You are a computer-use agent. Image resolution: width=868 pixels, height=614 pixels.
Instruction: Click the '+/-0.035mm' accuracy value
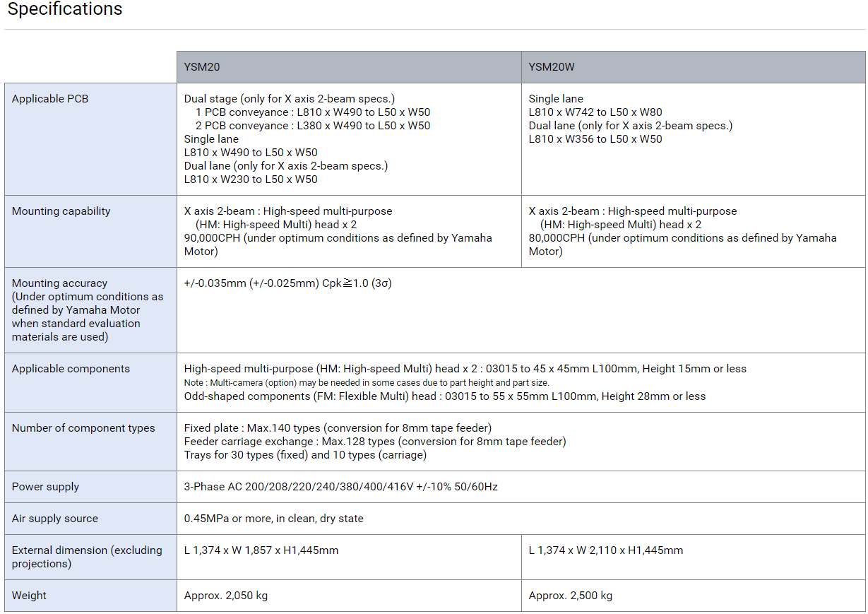288,283
